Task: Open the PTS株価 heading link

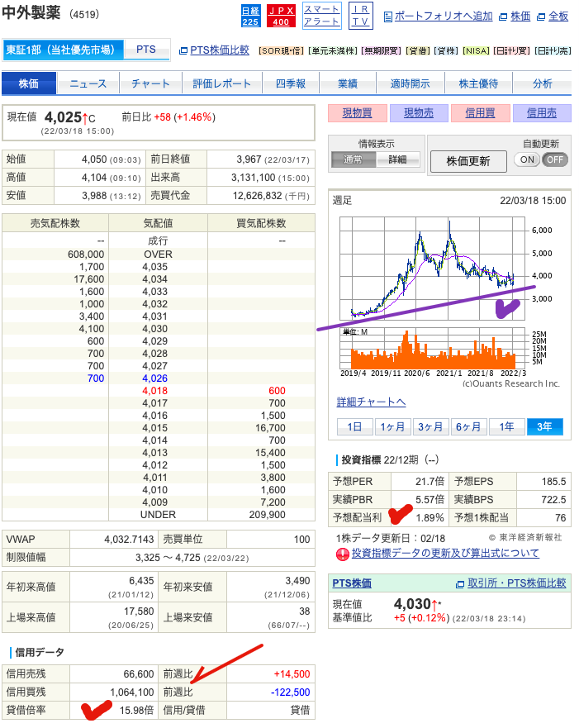Action: 352,583
